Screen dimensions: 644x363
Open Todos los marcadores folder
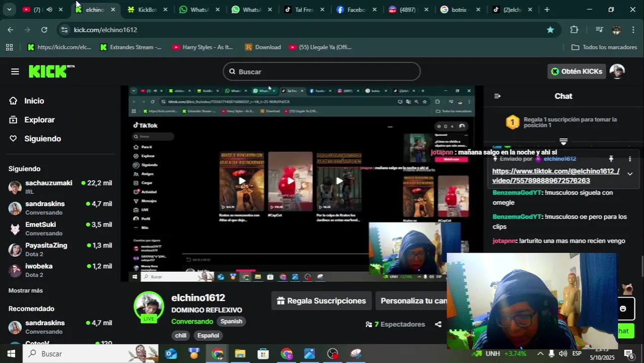point(604,47)
